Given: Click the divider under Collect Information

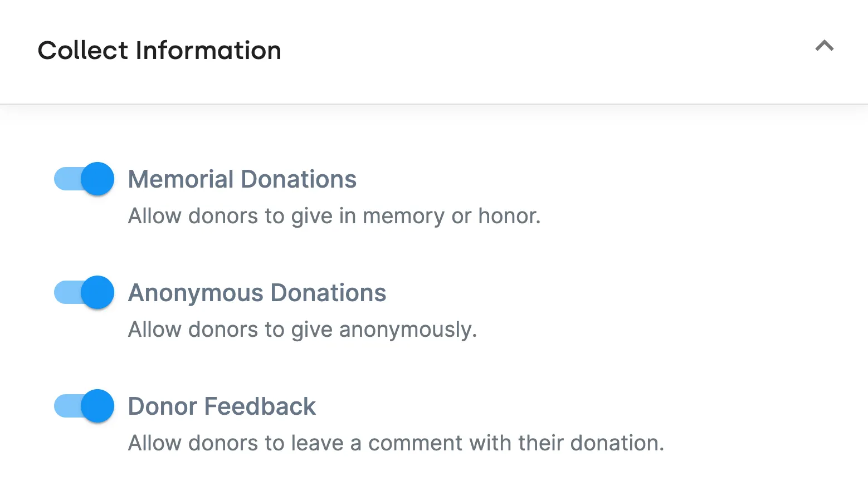Looking at the screenshot, I should [434, 103].
